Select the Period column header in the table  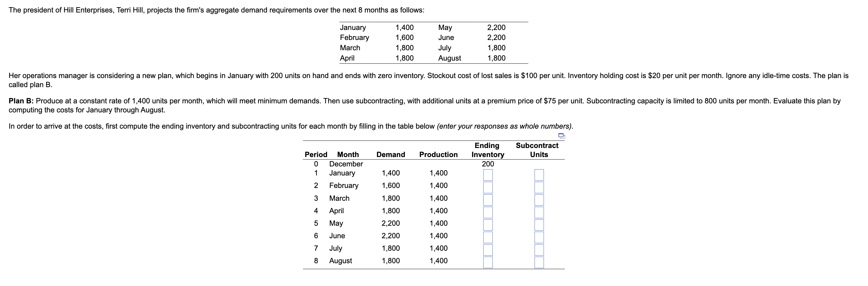tap(316, 155)
